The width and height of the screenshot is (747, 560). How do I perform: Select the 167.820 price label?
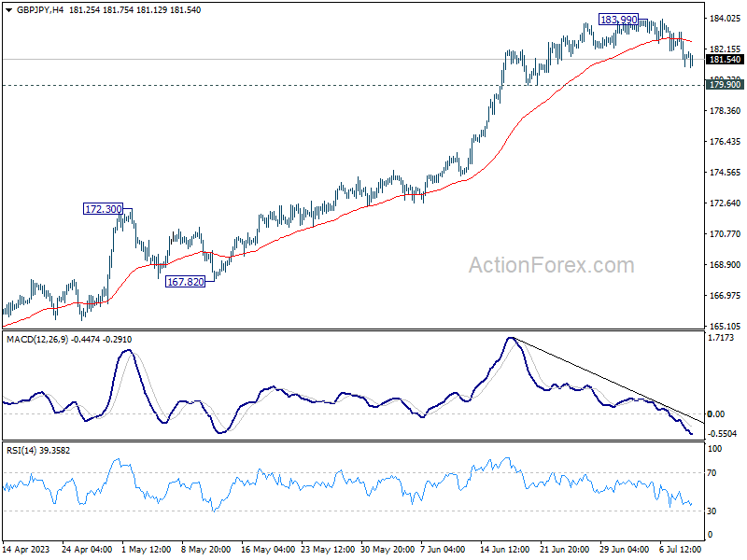(185, 282)
